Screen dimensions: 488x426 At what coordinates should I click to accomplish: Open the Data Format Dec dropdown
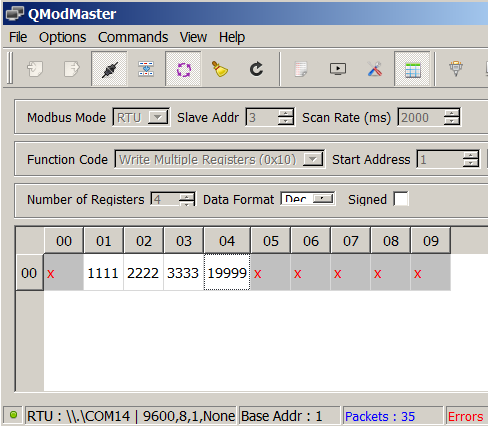tap(323, 199)
